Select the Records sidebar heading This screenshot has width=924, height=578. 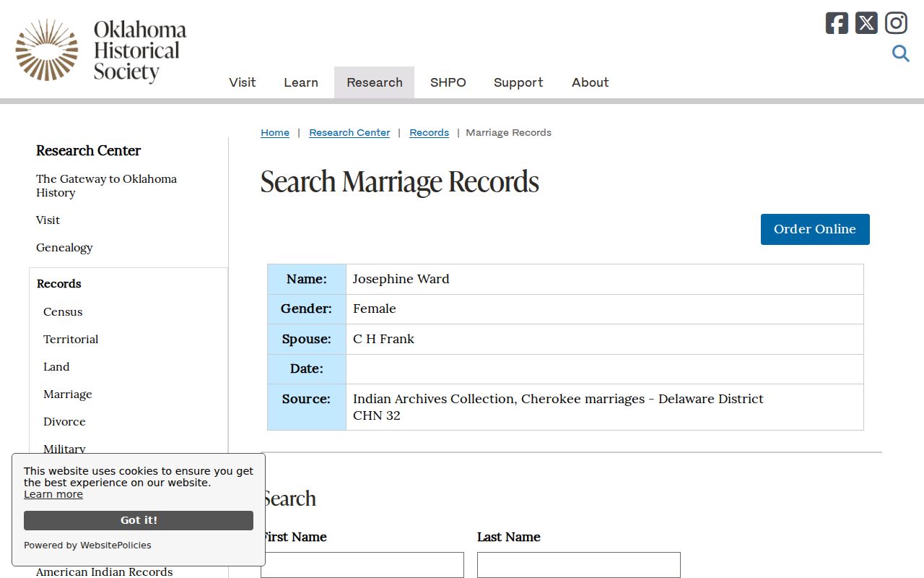tap(59, 283)
